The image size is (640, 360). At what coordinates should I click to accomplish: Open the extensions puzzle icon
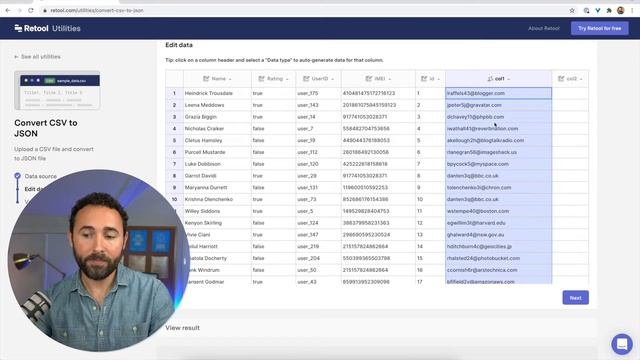(609, 10)
